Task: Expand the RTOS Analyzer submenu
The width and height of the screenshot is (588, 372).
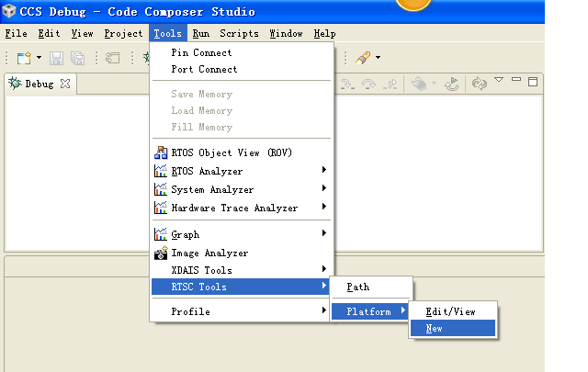Action: 242,171
